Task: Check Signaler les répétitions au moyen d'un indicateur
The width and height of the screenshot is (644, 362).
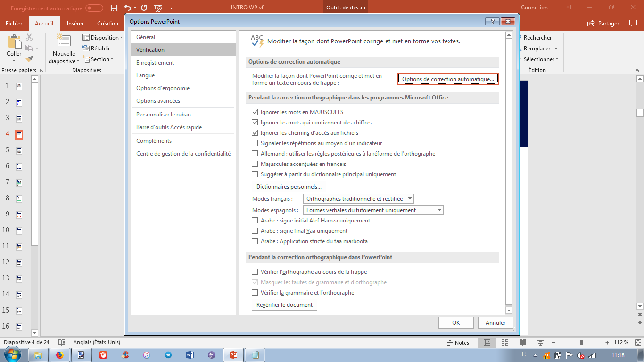Action: pos(255,143)
